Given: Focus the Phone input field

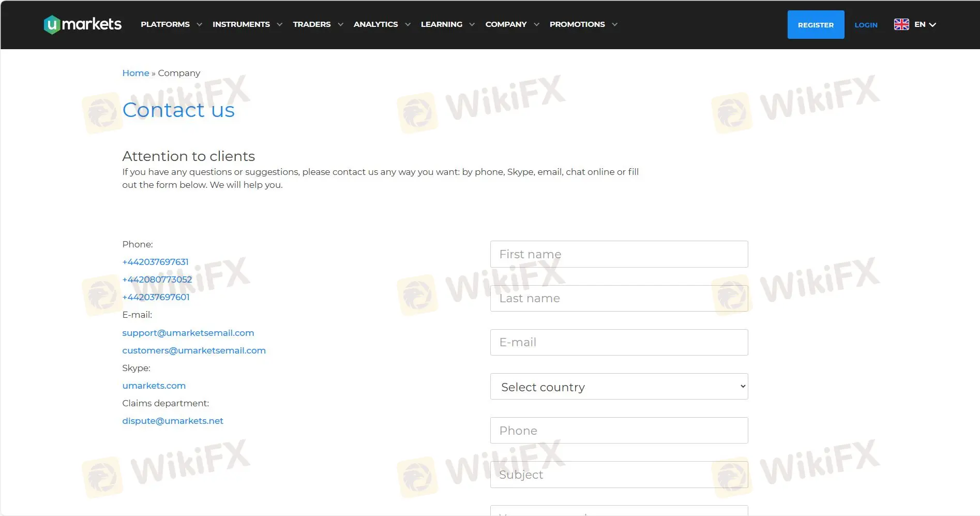Looking at the screenshot, I should click(x=619, y=430).
